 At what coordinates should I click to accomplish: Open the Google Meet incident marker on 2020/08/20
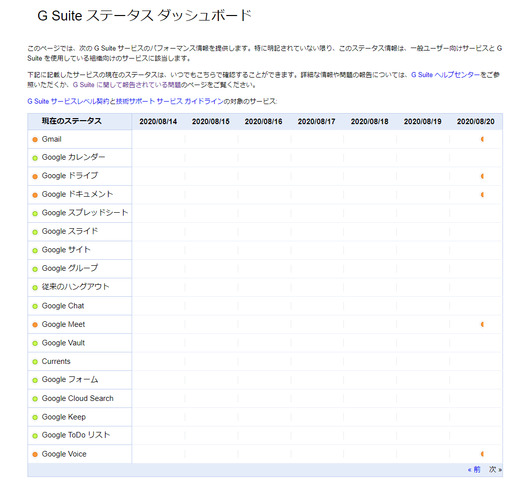pos(482,325)
